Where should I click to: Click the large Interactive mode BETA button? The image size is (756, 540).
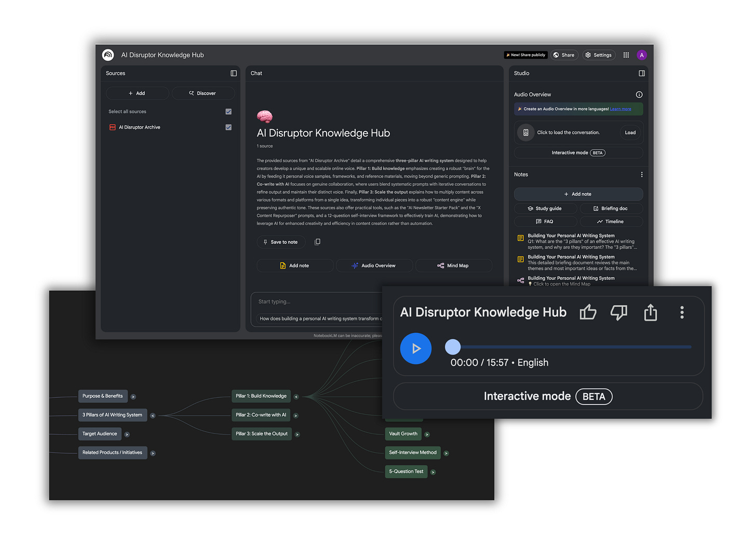point(548,397)
